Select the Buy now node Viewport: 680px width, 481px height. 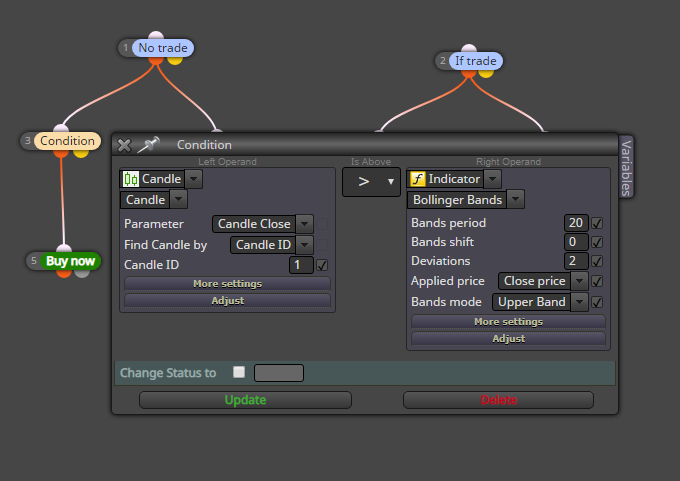(x=70, y=261)
